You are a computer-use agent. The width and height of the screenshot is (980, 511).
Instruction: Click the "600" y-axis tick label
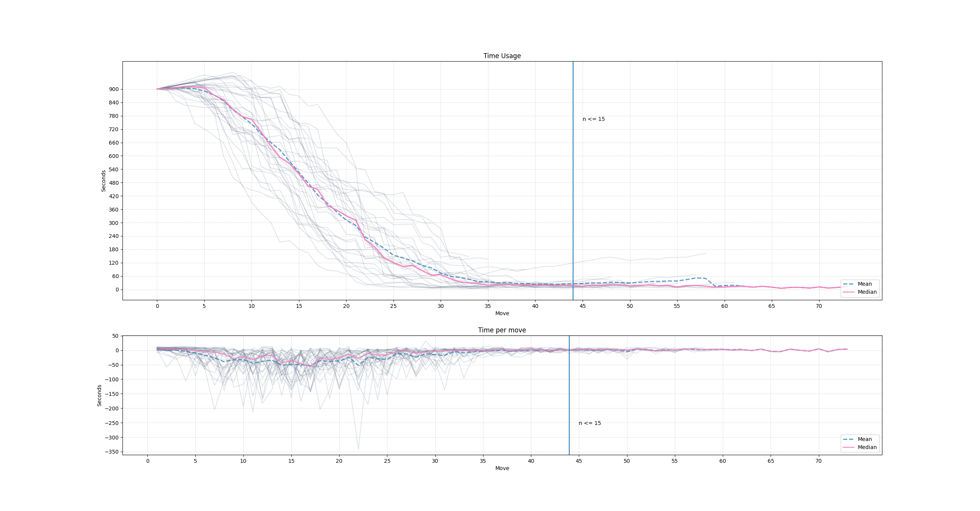pyautogui.click(x=114, y=156)
